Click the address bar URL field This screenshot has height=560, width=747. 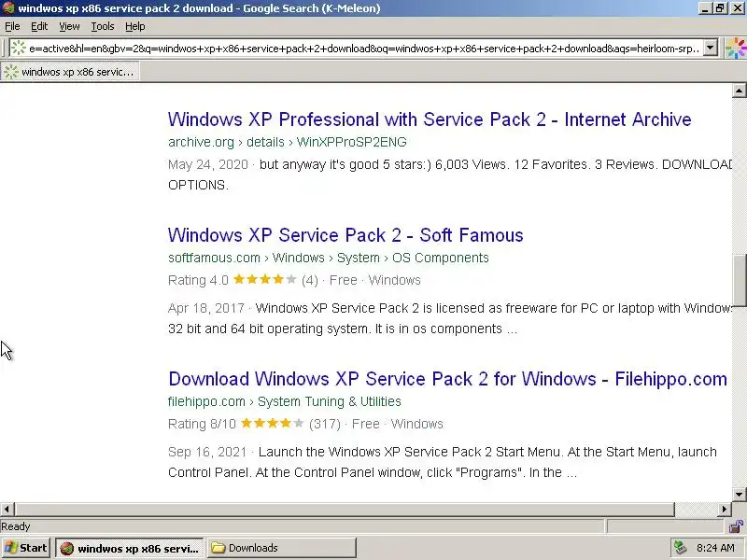[364, 49]
